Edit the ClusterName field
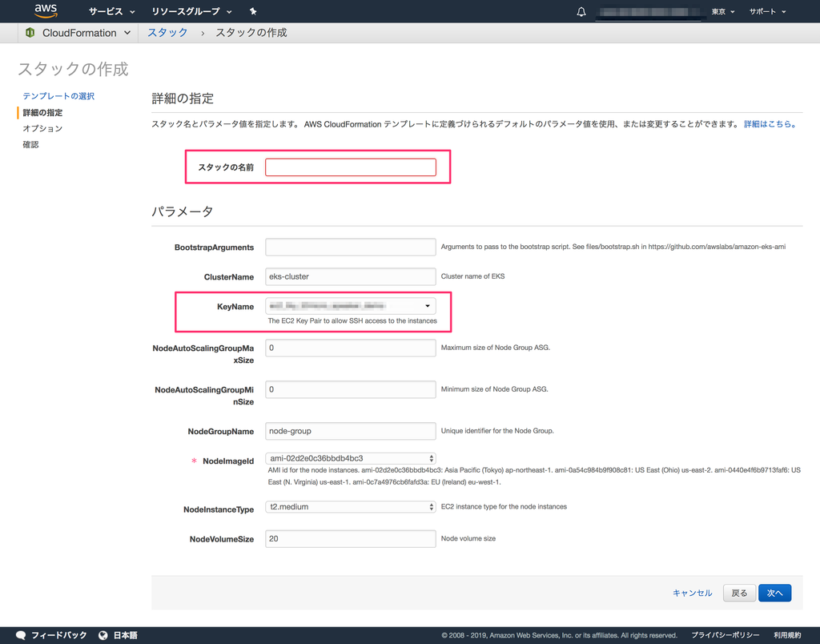The height and width of the screenshot is (644, 820). [351, 277]
